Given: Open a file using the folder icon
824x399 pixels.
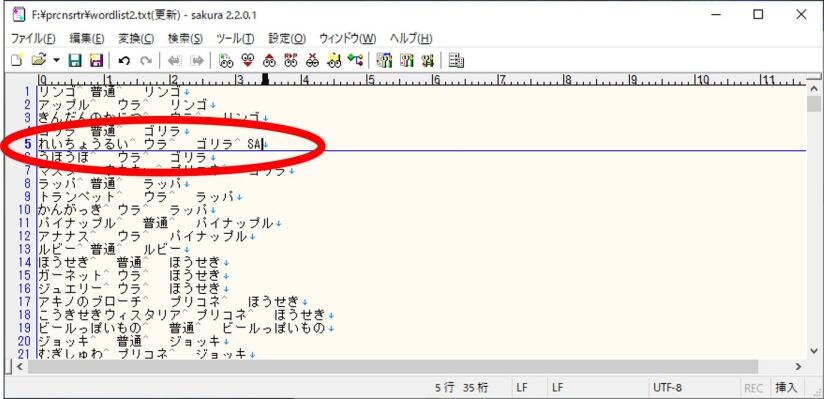Looking at the screenshot, I should 39,60.
